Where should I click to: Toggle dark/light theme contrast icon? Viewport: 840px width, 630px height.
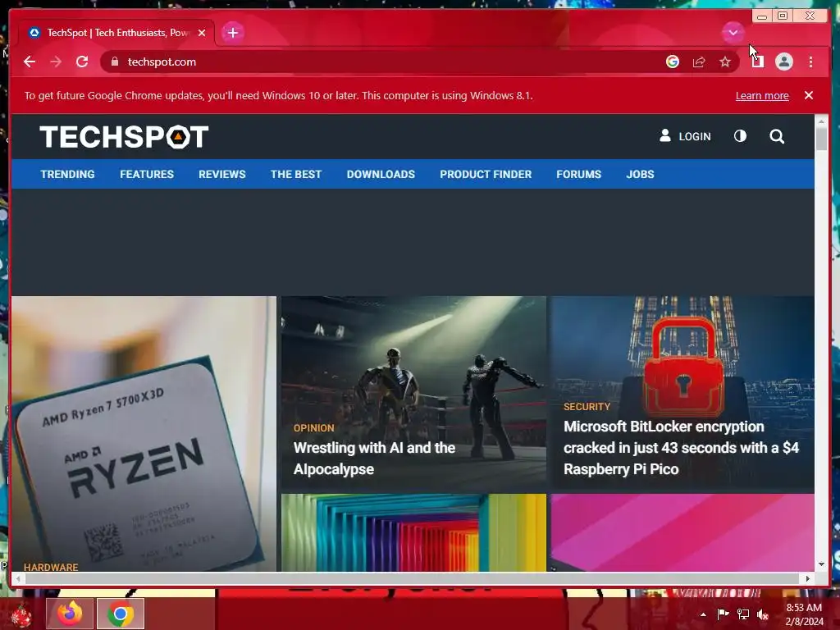pos(740,136)
